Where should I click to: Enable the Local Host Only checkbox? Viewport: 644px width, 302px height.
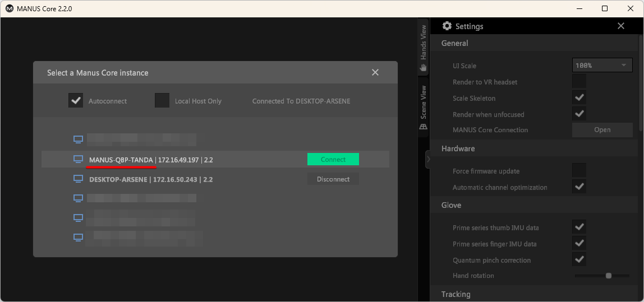pos(162,101)
